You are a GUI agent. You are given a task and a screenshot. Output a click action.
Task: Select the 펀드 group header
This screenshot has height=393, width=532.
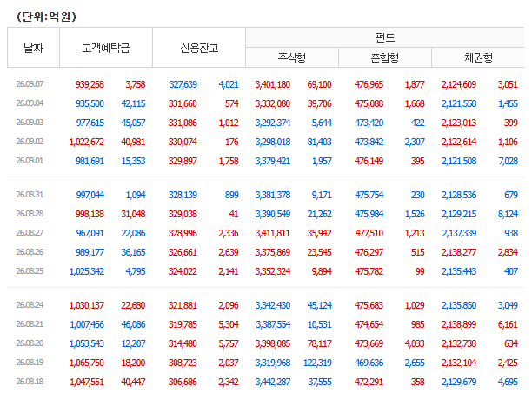pyautogui.click(x=385, y=37)
